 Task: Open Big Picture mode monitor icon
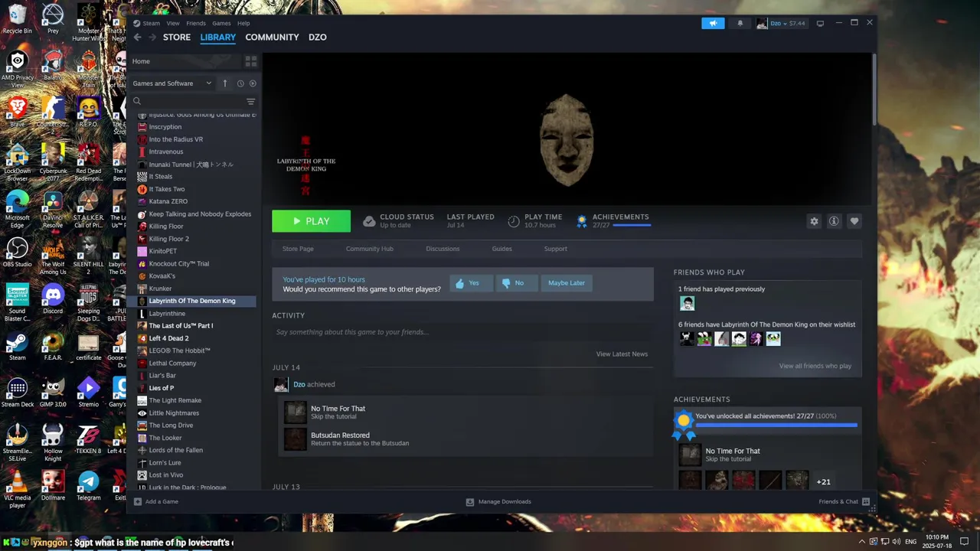pos(820,23)
